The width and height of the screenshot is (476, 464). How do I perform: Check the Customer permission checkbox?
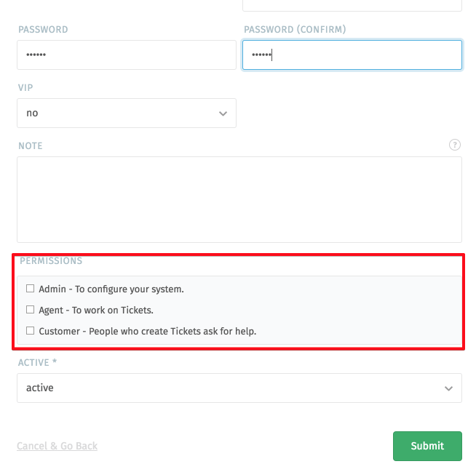click(x=30, y=331)
